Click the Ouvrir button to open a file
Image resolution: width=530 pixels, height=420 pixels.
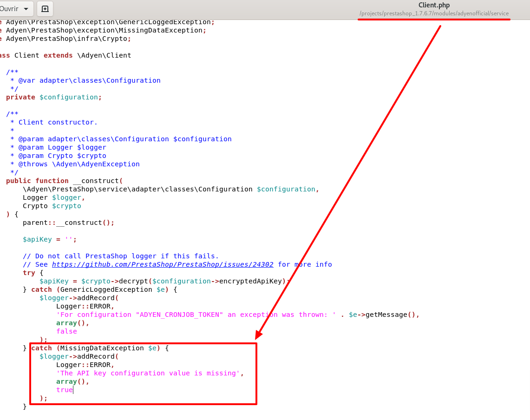10,9
